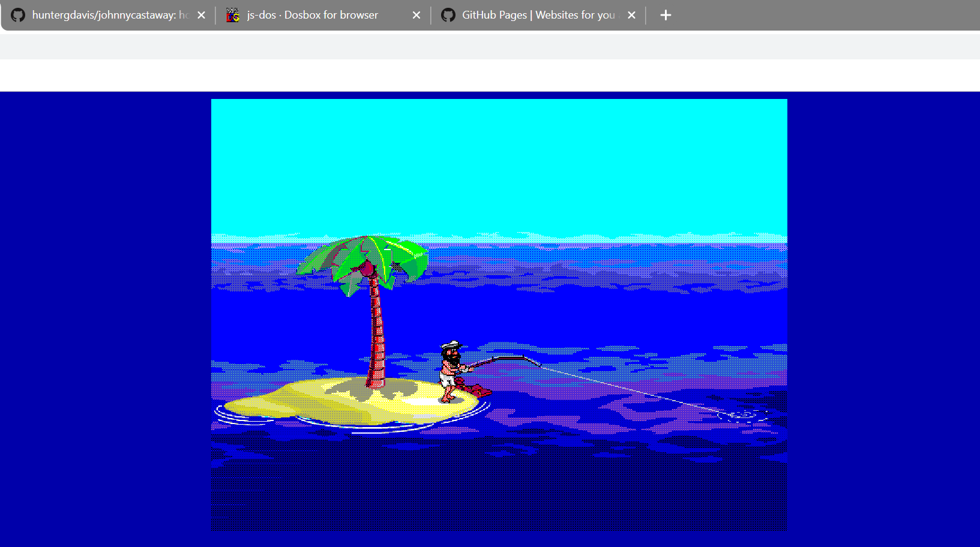Close the huntergdavis/johnnycastaway tab
This screenshot has height=547, width=980.
(202, 15)
